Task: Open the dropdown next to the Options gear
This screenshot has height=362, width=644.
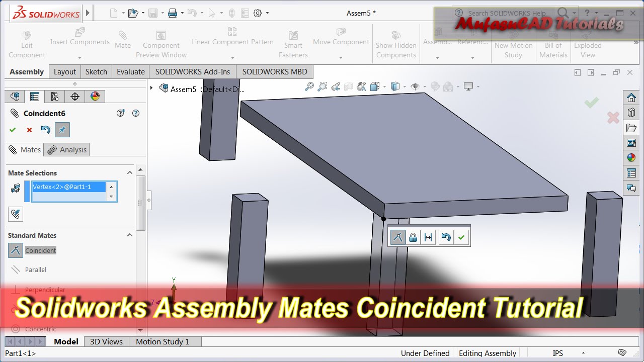Action: coord(267,14)
